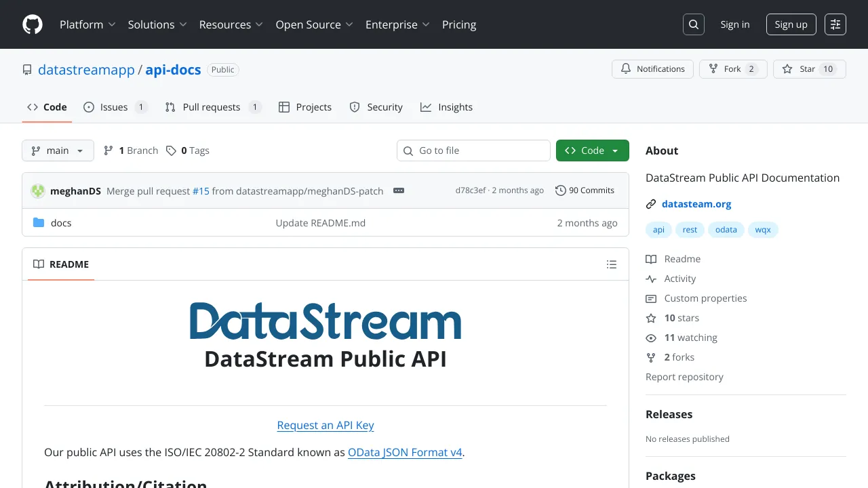Select the rest topic tag
This screenshot has width=868, height=488.
pyautogui.click(x=690, y=230)
